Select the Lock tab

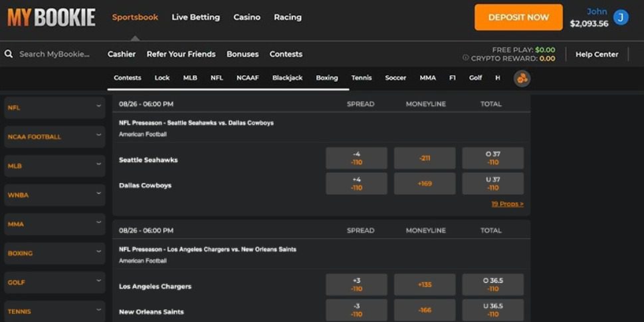[162, 78]
